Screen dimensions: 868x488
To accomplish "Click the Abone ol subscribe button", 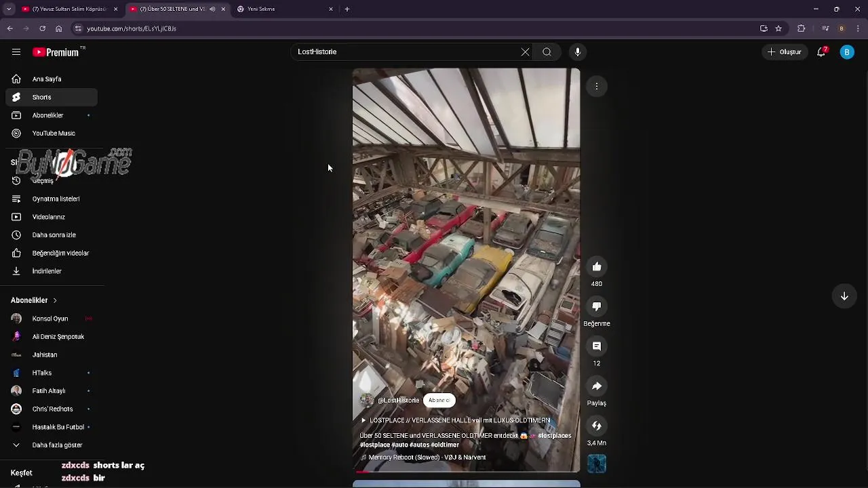I will 439,401.
